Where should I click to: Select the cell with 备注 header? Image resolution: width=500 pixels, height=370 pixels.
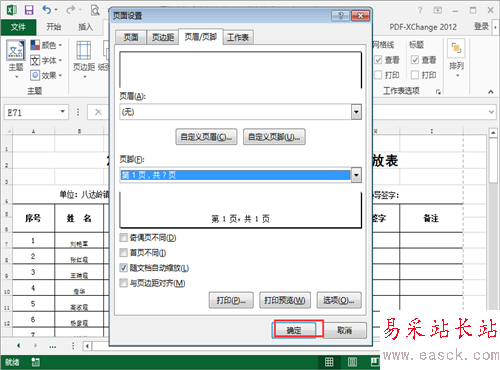coord(431,218)
